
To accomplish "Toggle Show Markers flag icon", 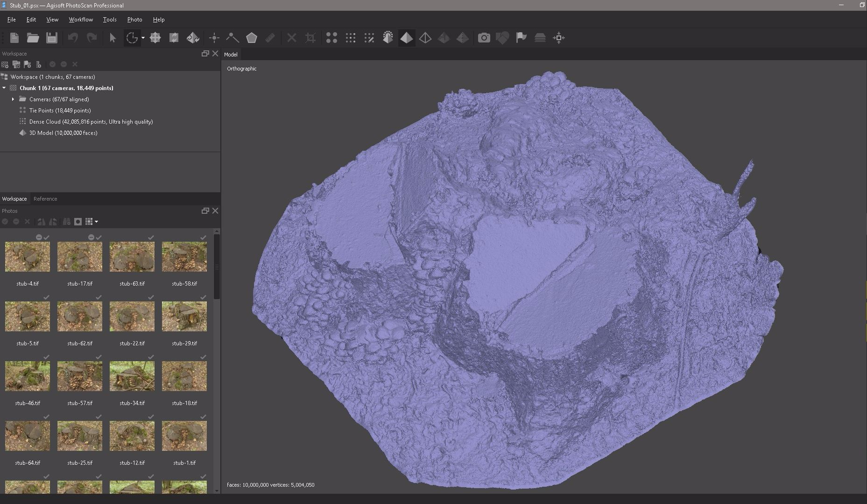I will (522, 38).
